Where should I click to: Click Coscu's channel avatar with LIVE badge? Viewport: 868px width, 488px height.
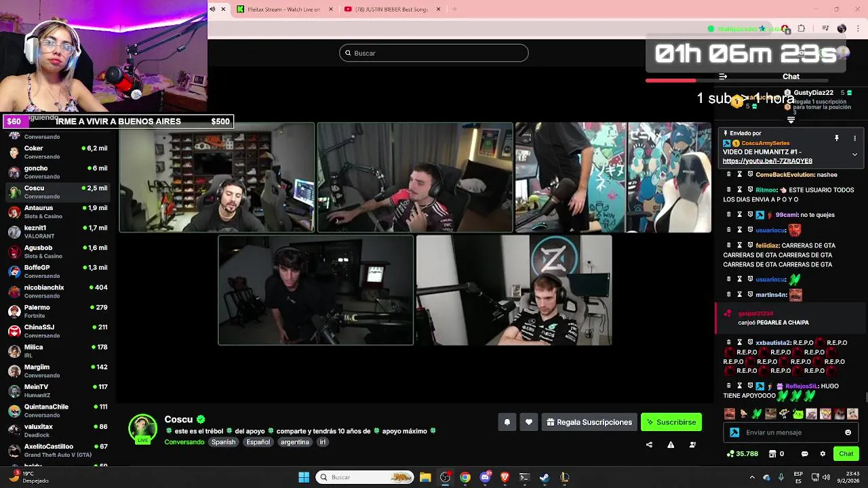coord(142,429)
